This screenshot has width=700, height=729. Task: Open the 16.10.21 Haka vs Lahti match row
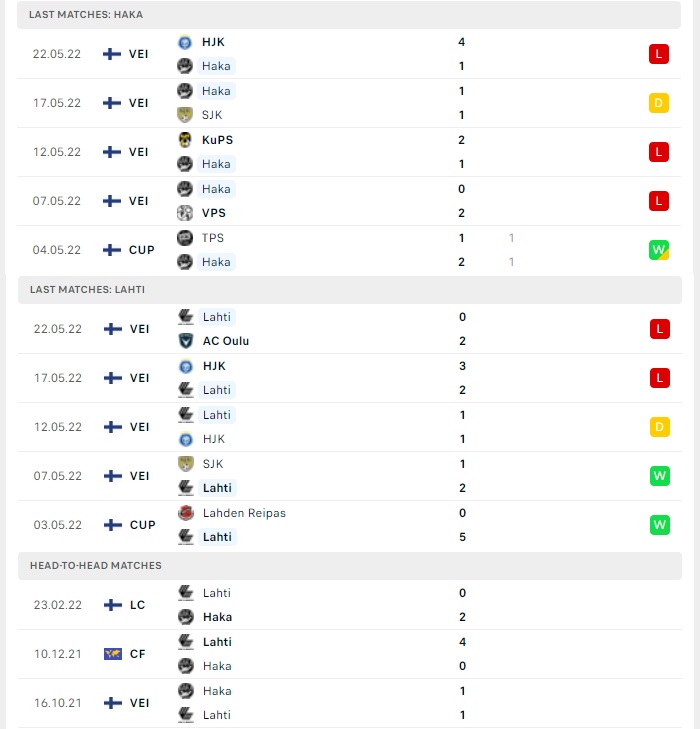point(350,703)
